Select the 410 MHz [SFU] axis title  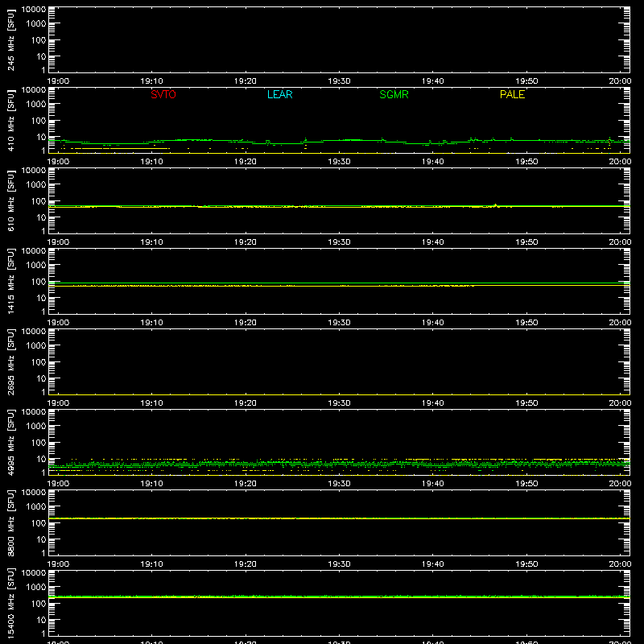pos(11,120)
